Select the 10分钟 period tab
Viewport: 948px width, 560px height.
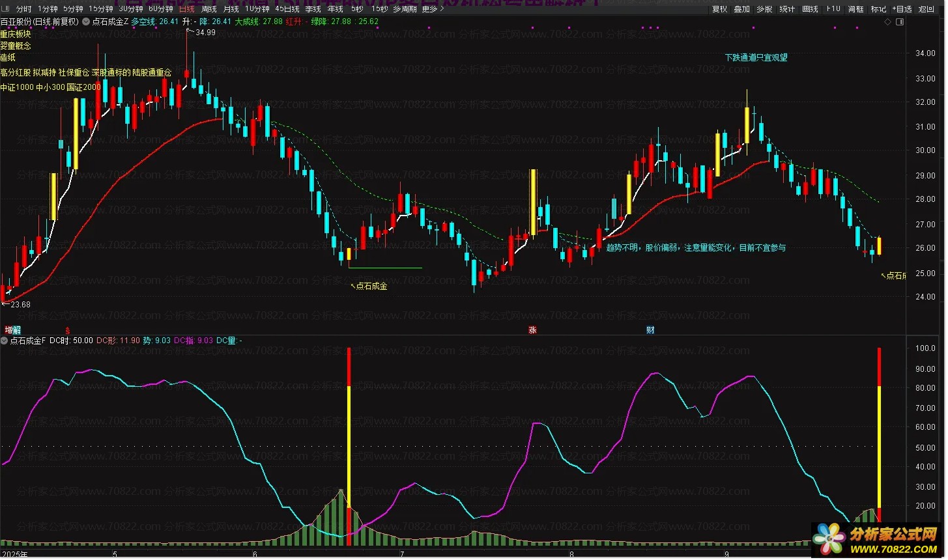pos(257,9)
